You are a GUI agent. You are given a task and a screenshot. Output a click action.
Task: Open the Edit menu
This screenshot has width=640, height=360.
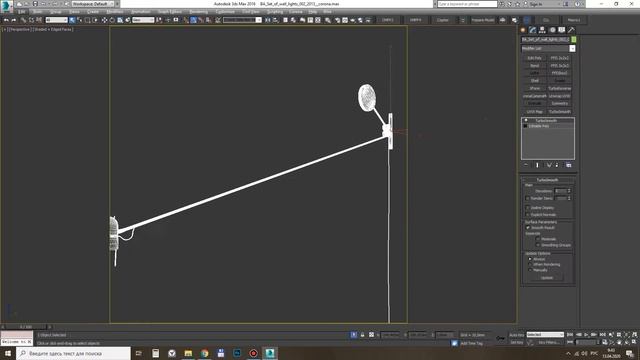pos(21,12)
